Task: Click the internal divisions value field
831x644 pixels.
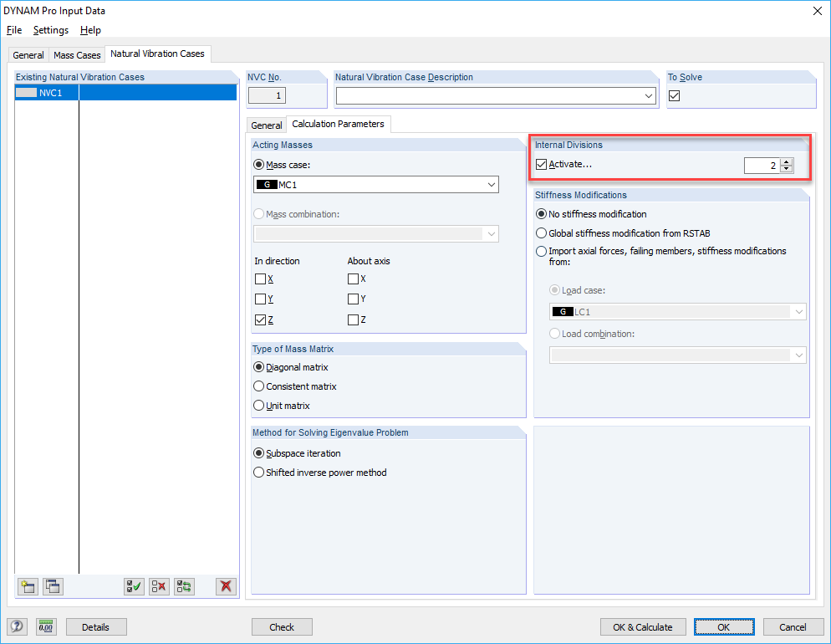Action: tap(762, 166)
